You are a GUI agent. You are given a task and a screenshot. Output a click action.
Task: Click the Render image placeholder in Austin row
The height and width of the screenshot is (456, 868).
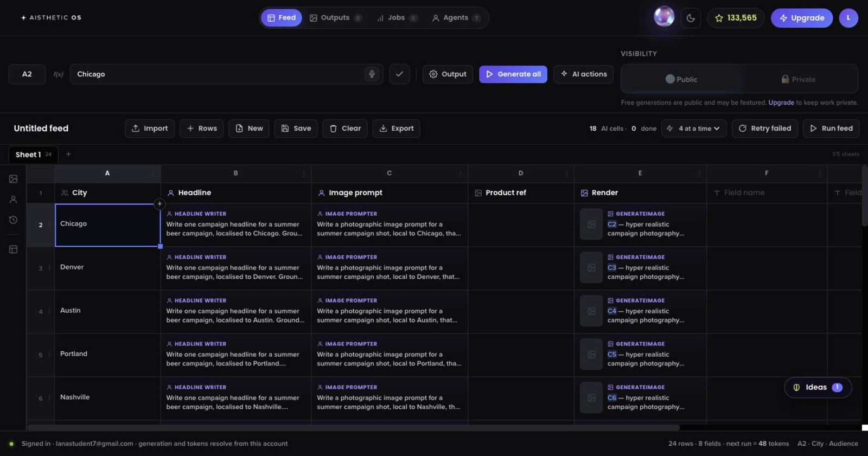[591, 311]
